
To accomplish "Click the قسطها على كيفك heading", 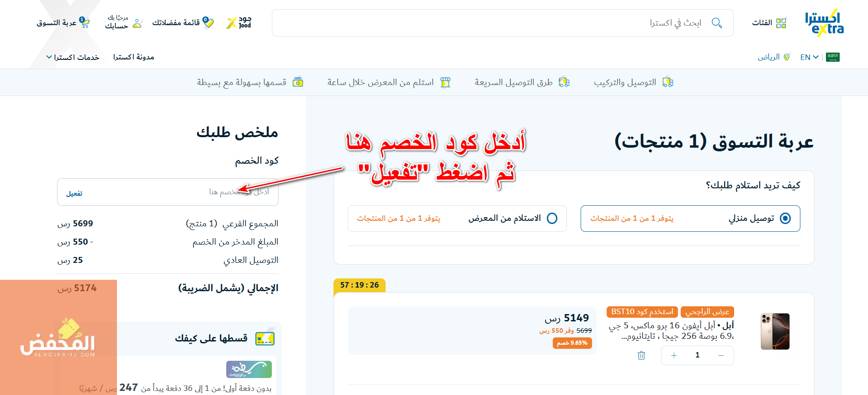I will [x=211, y=338].
